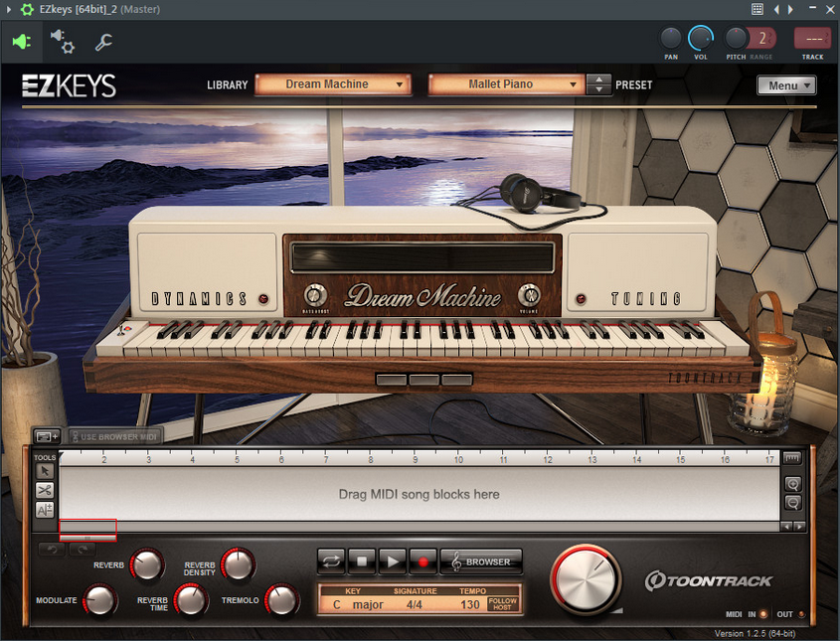Toggle loop playback
This screenshot has height=641, width=840.
331,561
